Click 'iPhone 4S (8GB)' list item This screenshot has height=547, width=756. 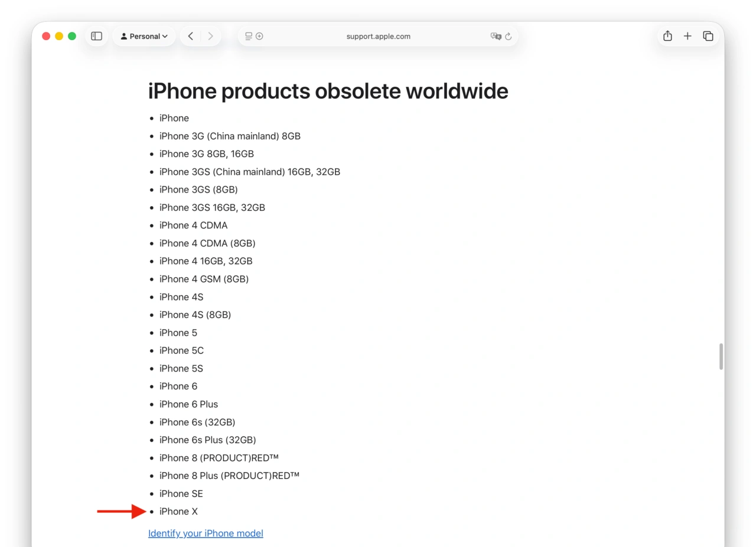(x=195, y=315)
